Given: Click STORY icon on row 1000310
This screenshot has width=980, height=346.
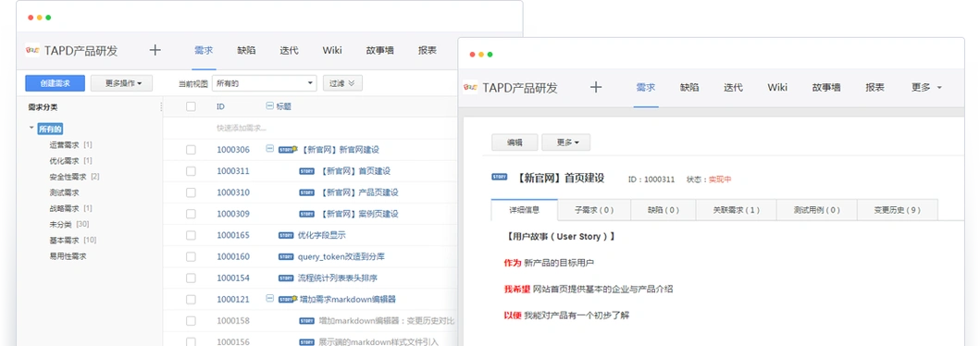Looking at the screenshot, I should click(306, 192).
